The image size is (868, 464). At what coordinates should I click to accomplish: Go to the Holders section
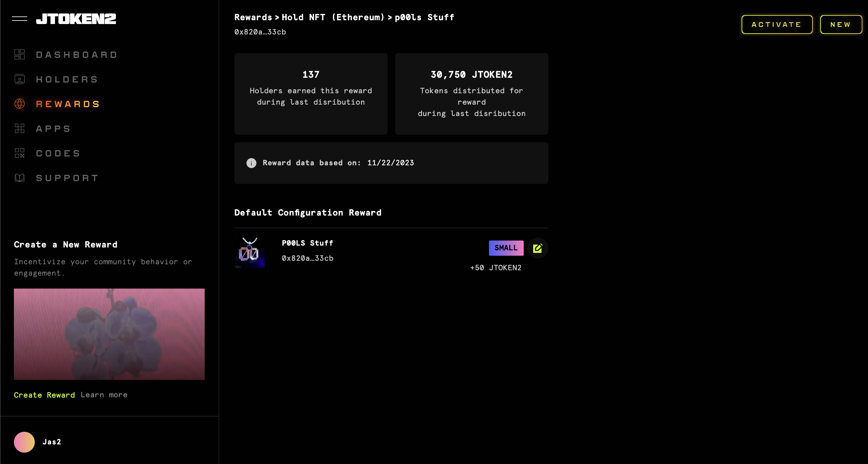click(67, 79)
